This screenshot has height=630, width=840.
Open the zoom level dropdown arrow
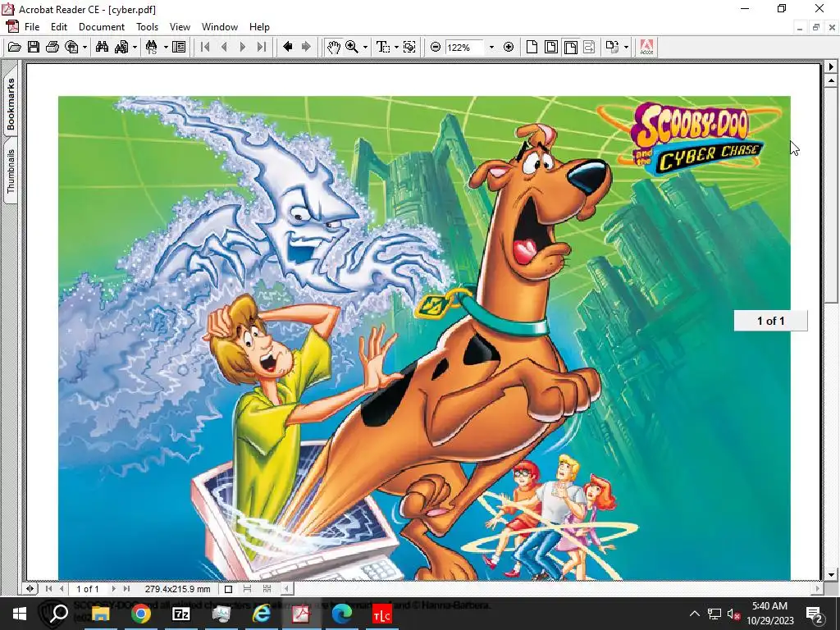click(491, 47)
